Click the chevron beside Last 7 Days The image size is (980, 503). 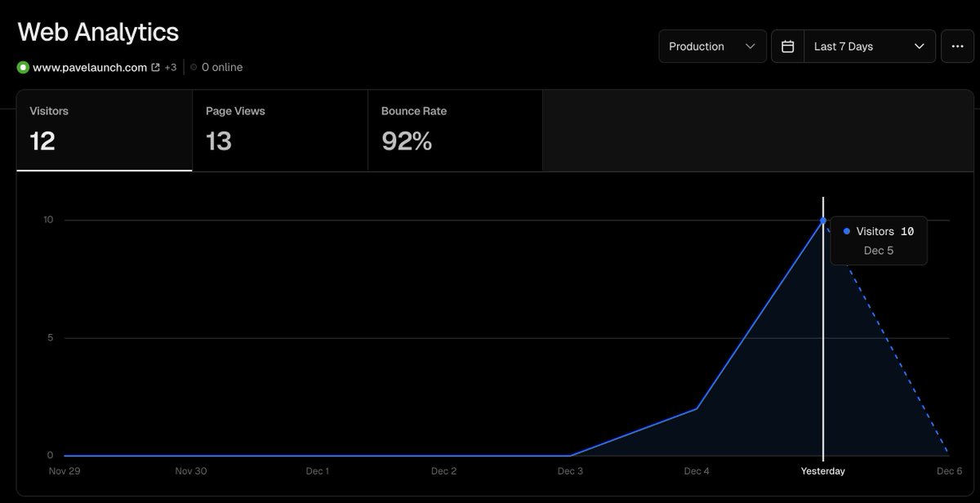tap(920, 47)
